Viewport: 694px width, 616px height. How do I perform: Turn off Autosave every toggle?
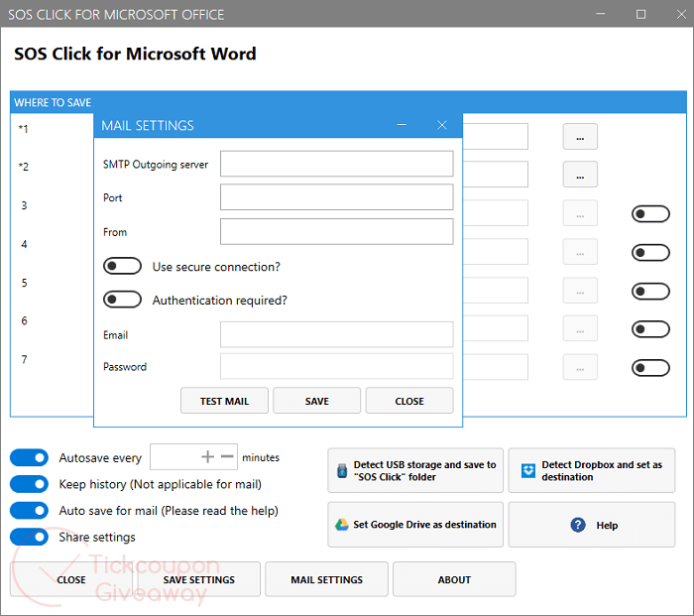29,458
